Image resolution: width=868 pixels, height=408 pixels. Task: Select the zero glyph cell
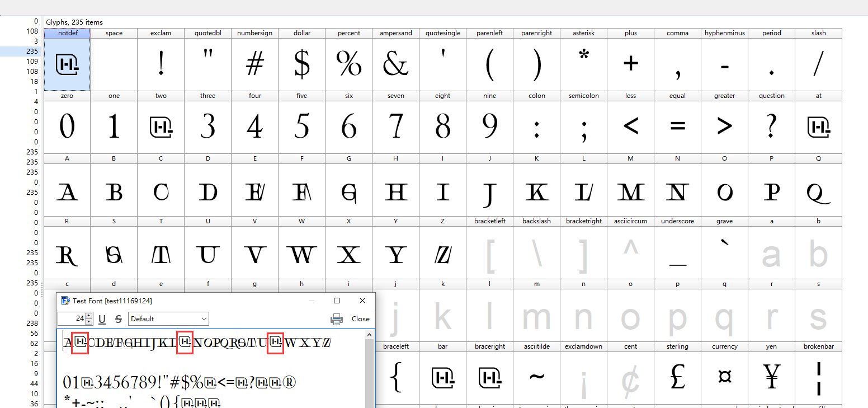pos(67,123)
